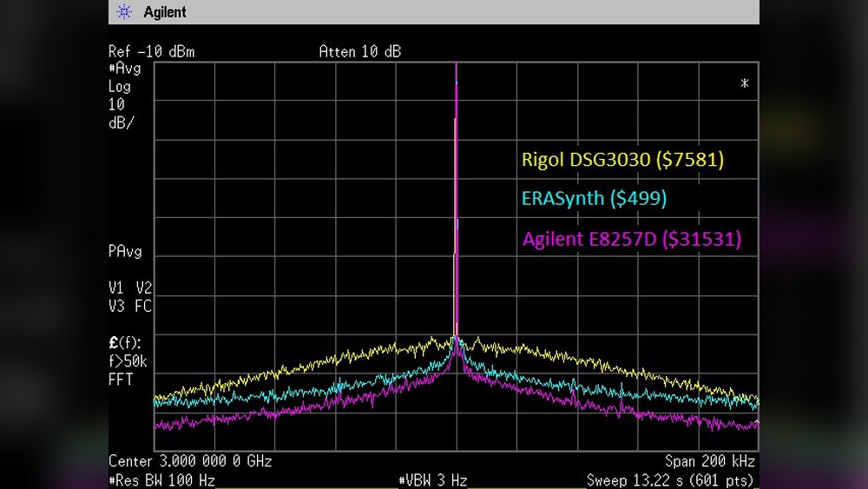868x489 pixels.
Task: Click the yellow 'Rigol DSG3030 ($7581)' legend label
Action: pyautogui.click(x=622, y=160)
